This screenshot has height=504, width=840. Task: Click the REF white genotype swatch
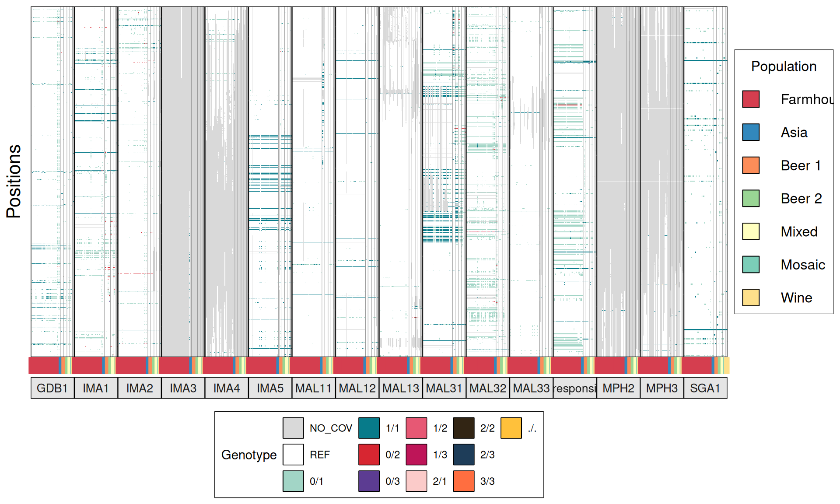point(293,455)
